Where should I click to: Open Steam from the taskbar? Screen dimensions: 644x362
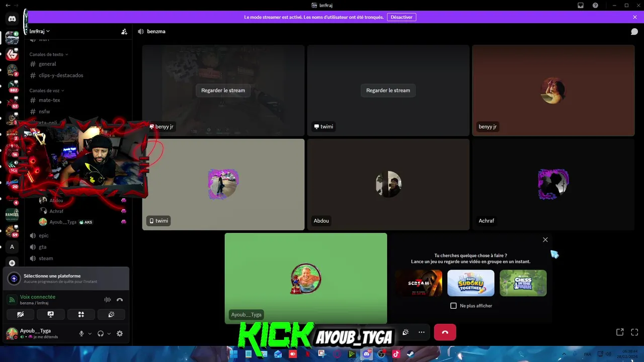410,354
